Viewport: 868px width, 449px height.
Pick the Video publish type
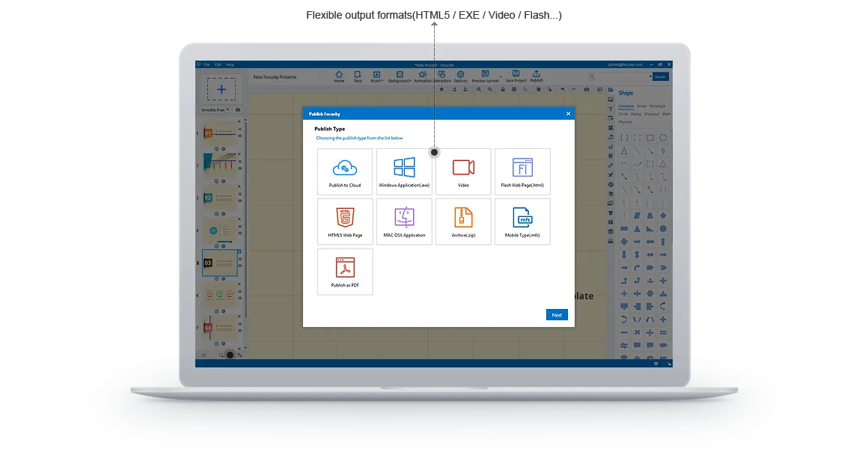(x=463, y=171)
